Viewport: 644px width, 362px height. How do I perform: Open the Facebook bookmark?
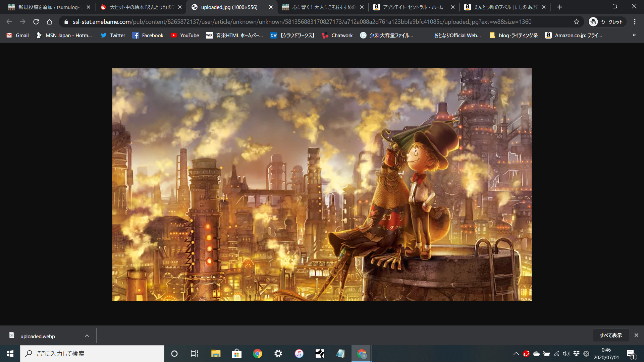[x=148, y=35]
